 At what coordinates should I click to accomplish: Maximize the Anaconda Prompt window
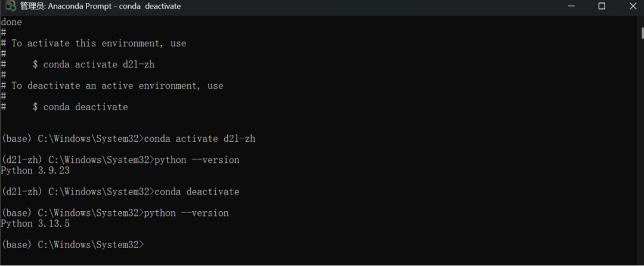(602, 7)
